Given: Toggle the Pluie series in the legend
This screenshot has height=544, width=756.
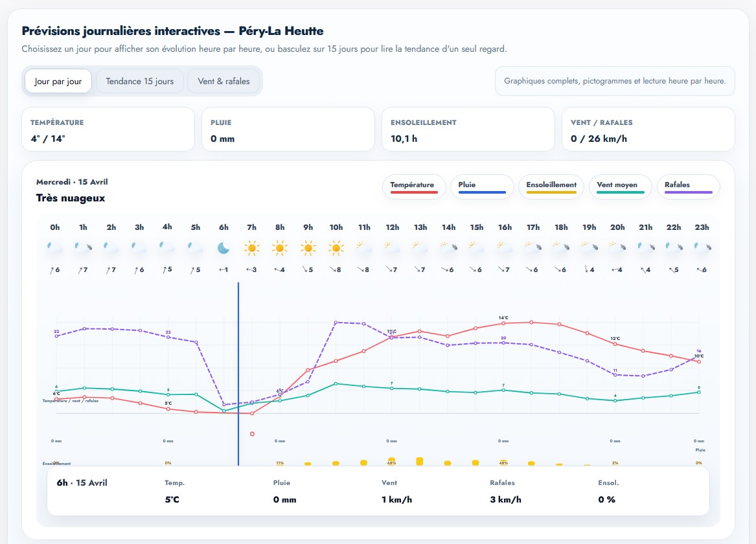Looking at the screenshot, I should tap(481, 187).
